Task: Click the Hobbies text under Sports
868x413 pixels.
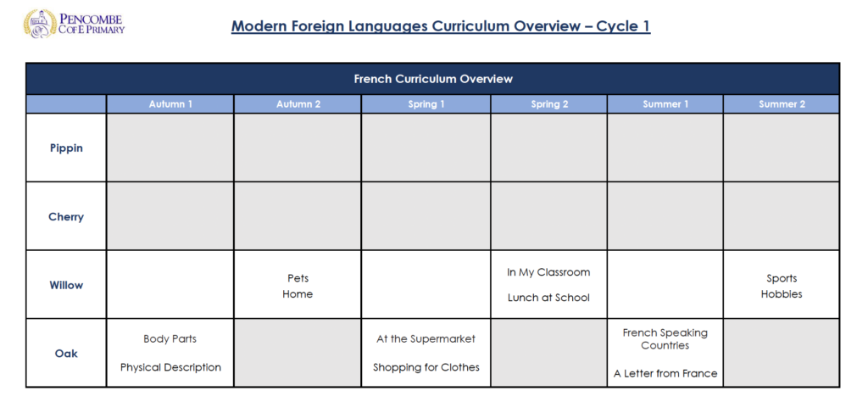Action: pyautogui.click(x=781, y=294)
